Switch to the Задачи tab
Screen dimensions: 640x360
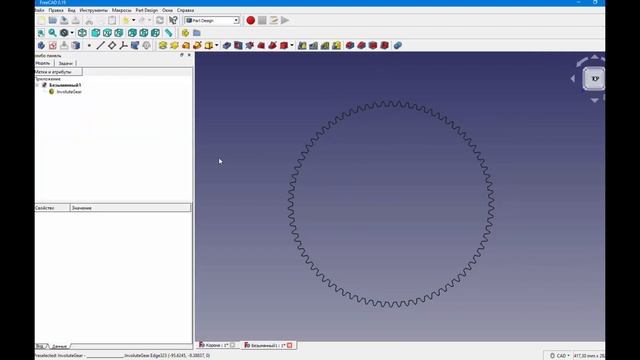tap(65, 63)
